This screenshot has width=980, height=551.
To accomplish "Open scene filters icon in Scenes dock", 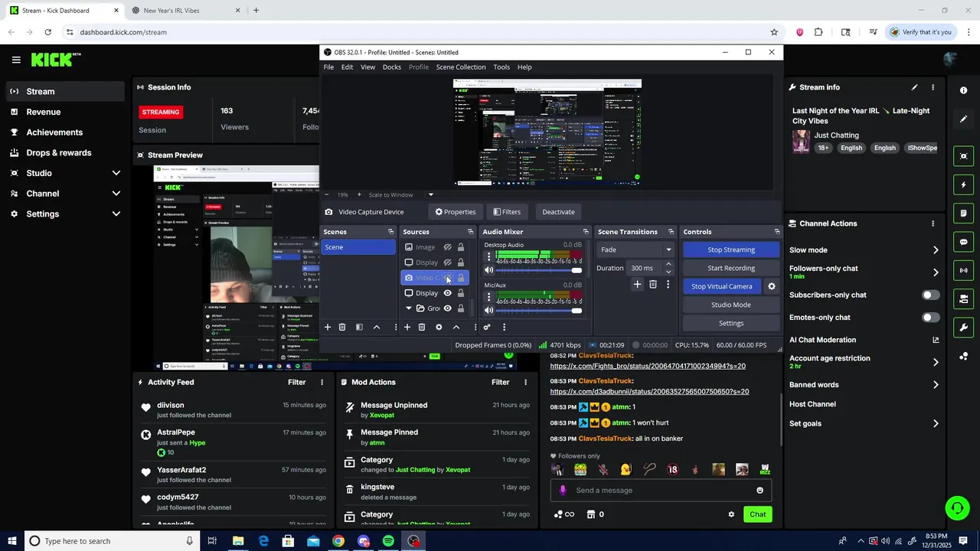I will 359,327.
